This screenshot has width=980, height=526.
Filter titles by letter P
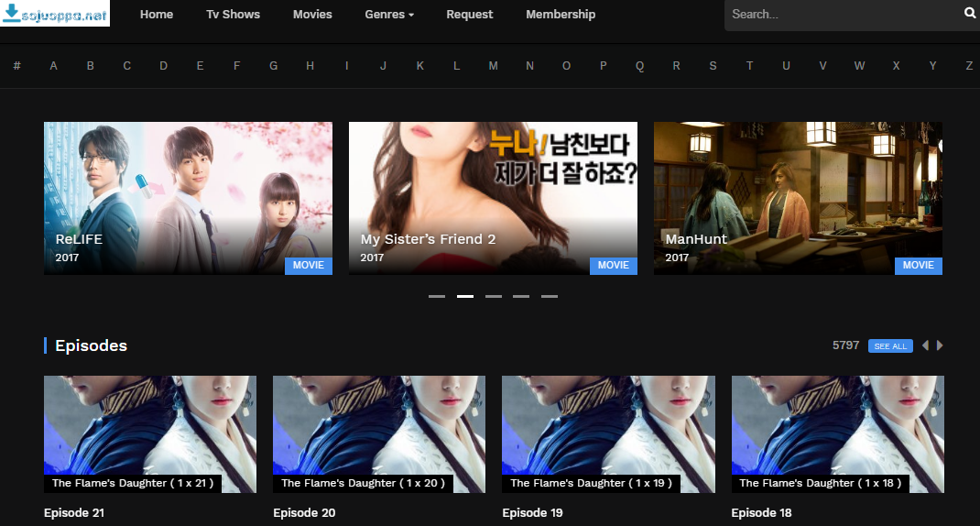click(604, 66)
